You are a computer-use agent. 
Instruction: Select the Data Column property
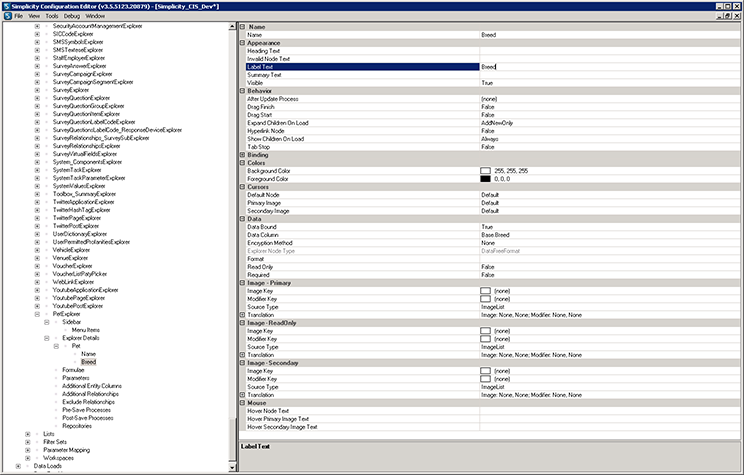pos(493,235)
